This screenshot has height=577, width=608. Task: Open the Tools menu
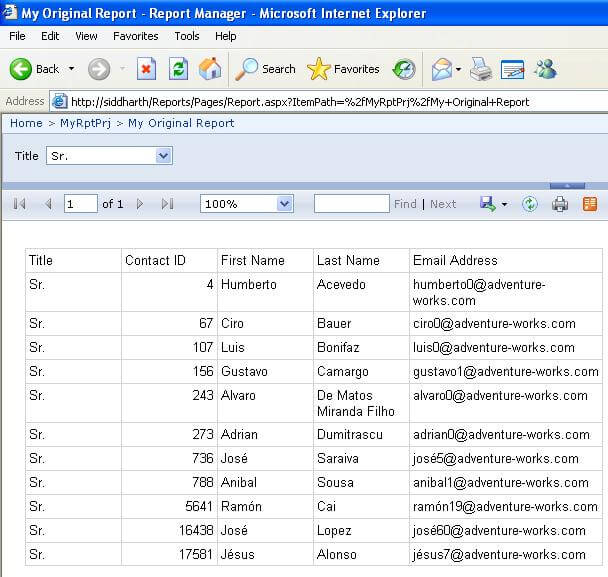187,36
